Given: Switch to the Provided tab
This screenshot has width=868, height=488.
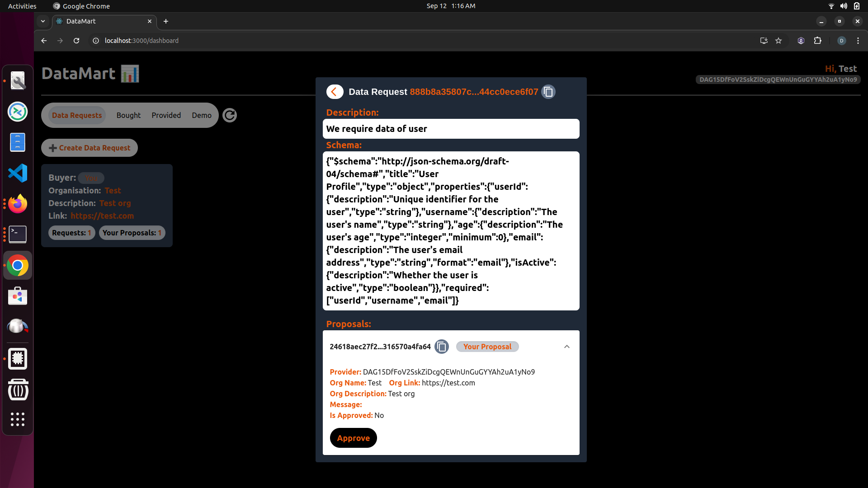Looking at the screenshot, I should [166, 115].
